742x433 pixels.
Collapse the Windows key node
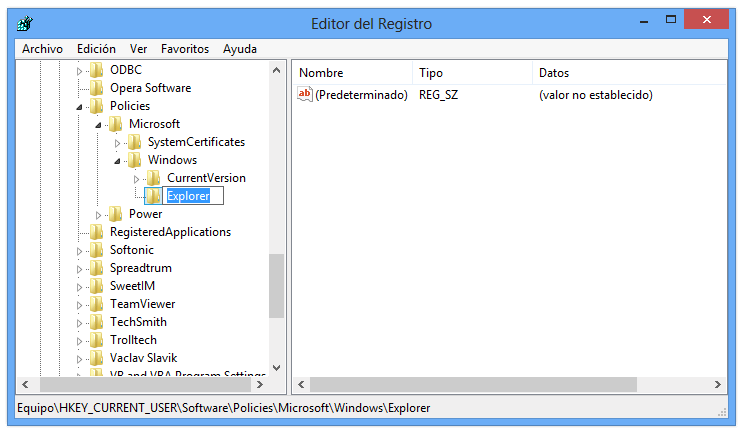click(117, 160)
